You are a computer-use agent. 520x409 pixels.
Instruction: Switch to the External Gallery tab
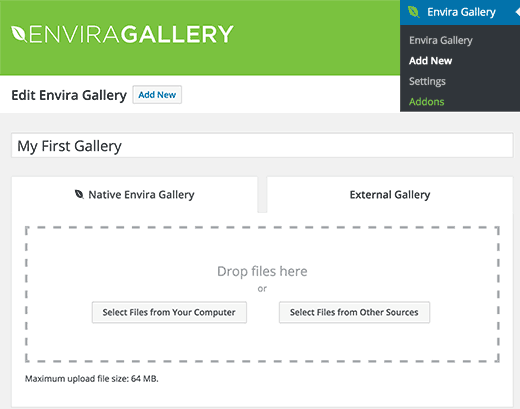390,194
